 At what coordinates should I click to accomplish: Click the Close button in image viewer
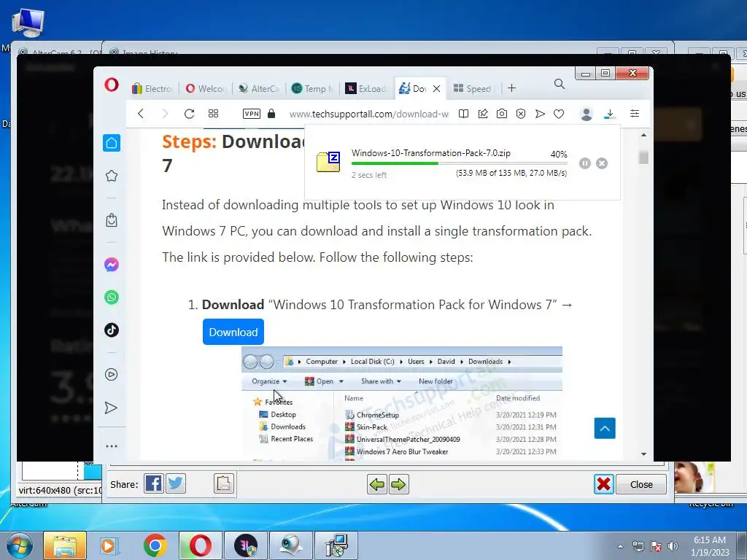pos(641,484)
